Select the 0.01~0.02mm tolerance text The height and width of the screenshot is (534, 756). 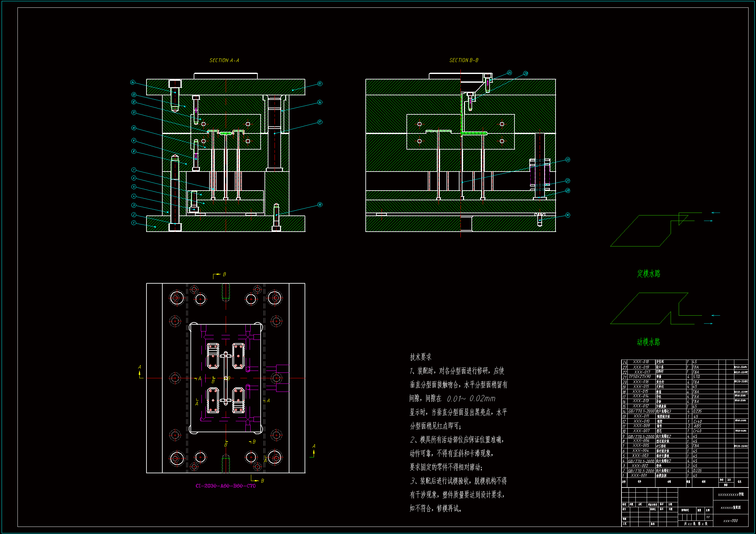471,399
